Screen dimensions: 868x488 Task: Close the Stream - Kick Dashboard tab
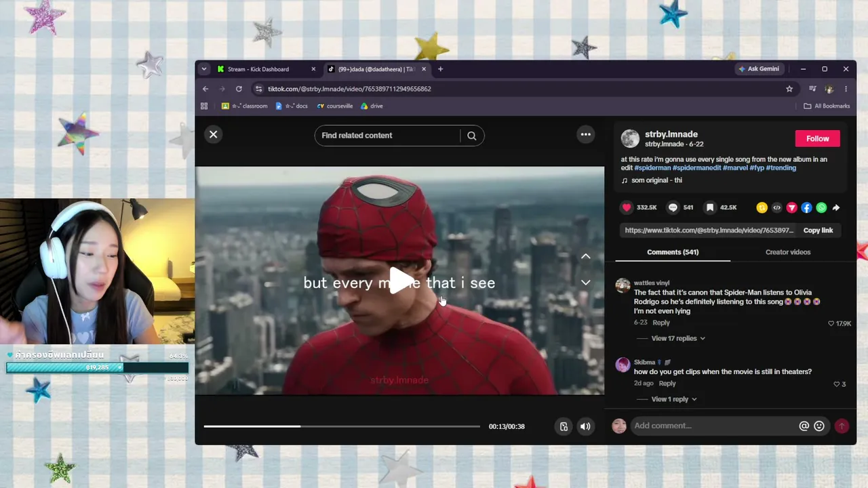tap(313, 69)
